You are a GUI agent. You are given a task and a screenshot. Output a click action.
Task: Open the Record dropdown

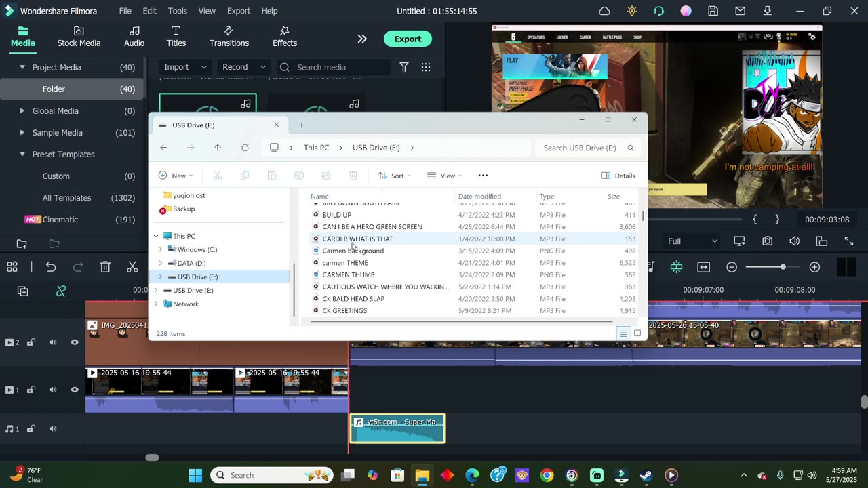pos(243,67)
